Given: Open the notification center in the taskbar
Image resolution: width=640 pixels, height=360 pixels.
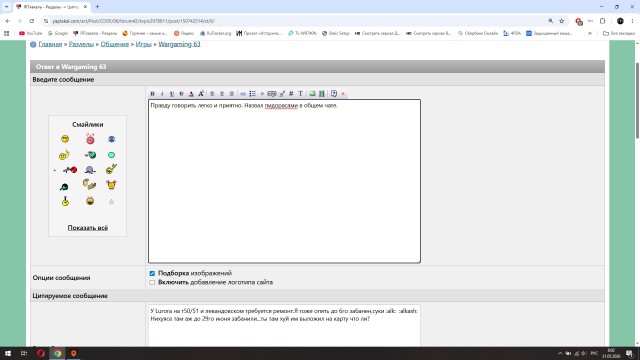Looking at the screenshot, I should tap(629, 353).
